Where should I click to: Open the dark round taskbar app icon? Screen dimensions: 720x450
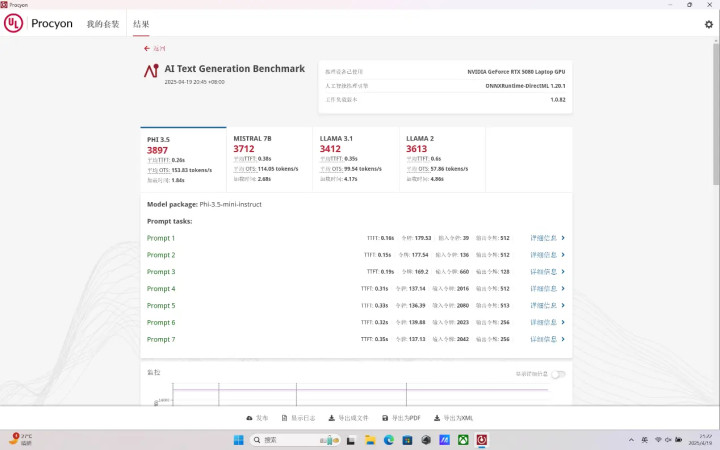(426, 440)
